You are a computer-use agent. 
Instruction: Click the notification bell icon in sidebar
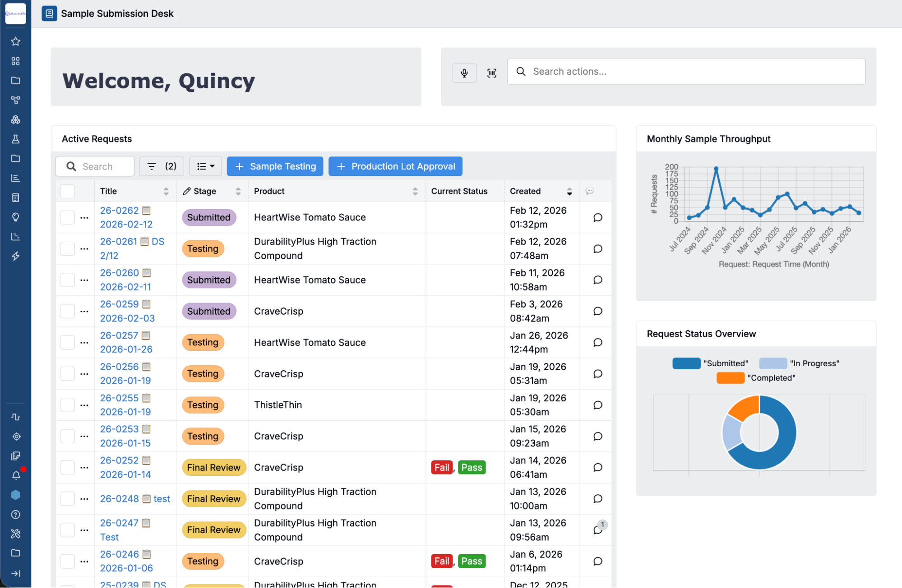pyautogui.click(x=16, y=475)
